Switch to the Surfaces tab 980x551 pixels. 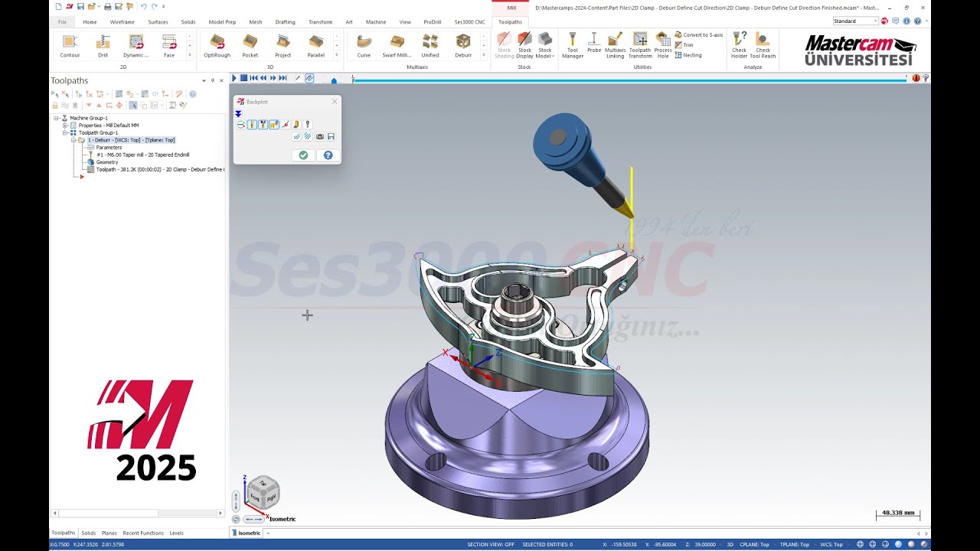[158, 22]
